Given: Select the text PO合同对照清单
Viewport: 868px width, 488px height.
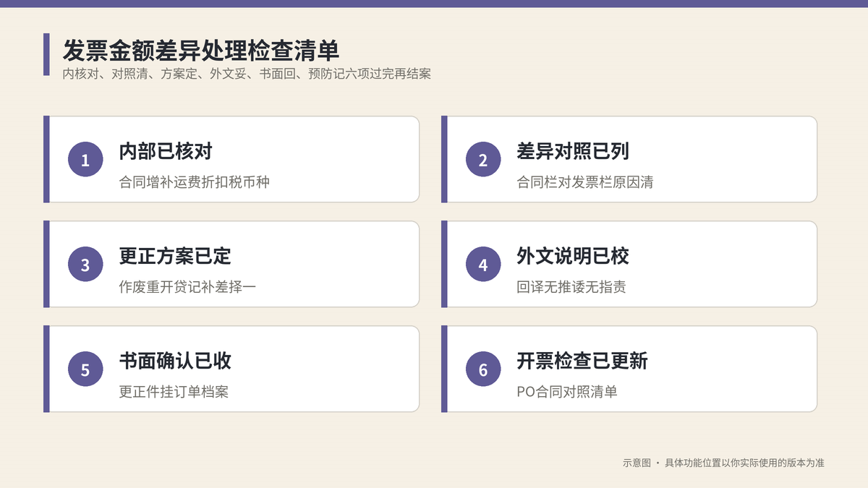Looking at the screenshot, I should click(x=567, y=392).
